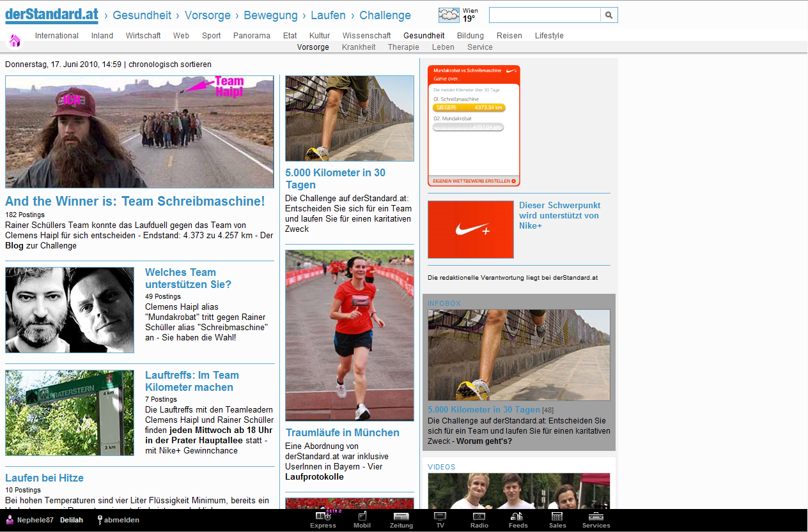Click the woman runner in red photo
Viewport: 808px width, 532px height.
pos(350,335)
